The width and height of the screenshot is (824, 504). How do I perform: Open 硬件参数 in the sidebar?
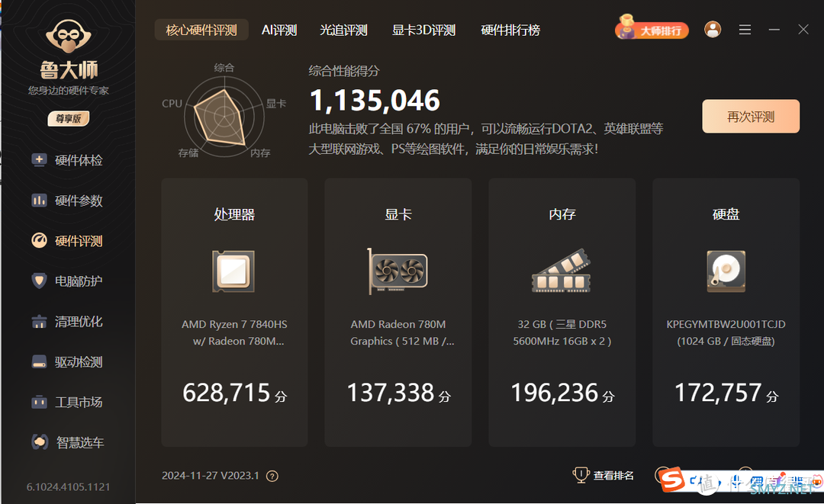pos(67,201)
